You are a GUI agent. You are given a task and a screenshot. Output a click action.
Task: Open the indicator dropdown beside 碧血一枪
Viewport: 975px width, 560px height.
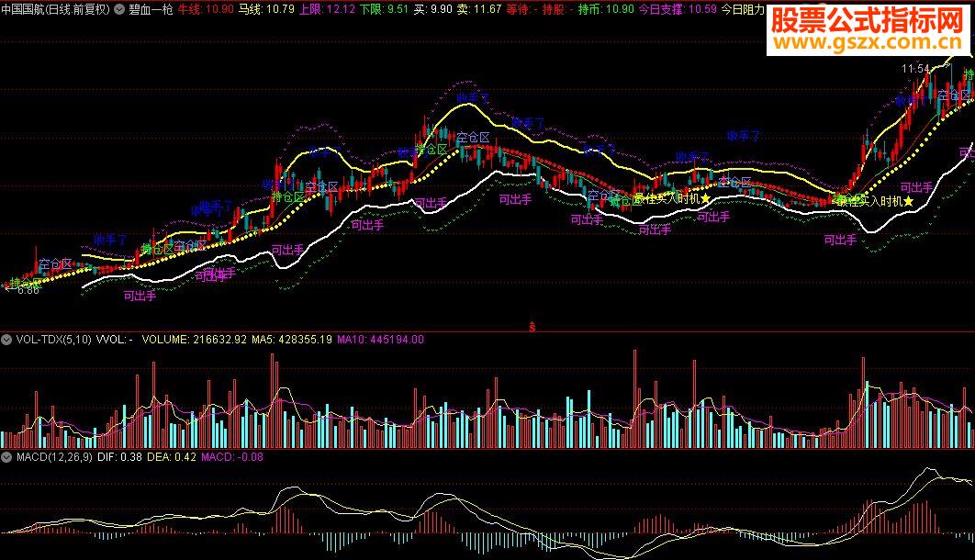click(119, 9)
